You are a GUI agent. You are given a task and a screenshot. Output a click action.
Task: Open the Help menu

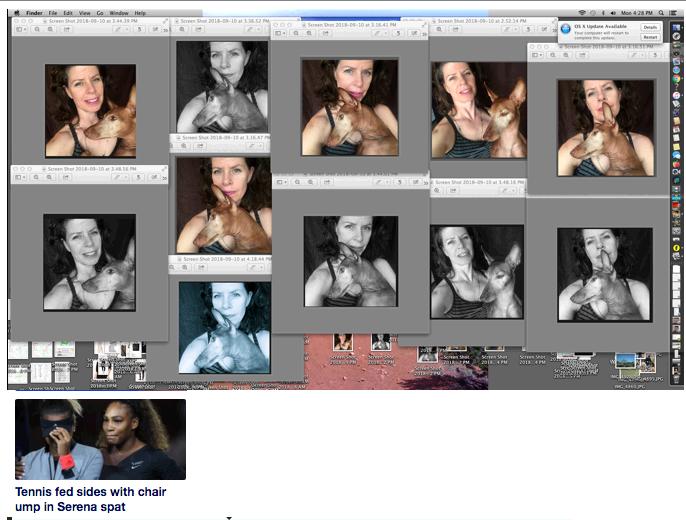tap(140, 13)
